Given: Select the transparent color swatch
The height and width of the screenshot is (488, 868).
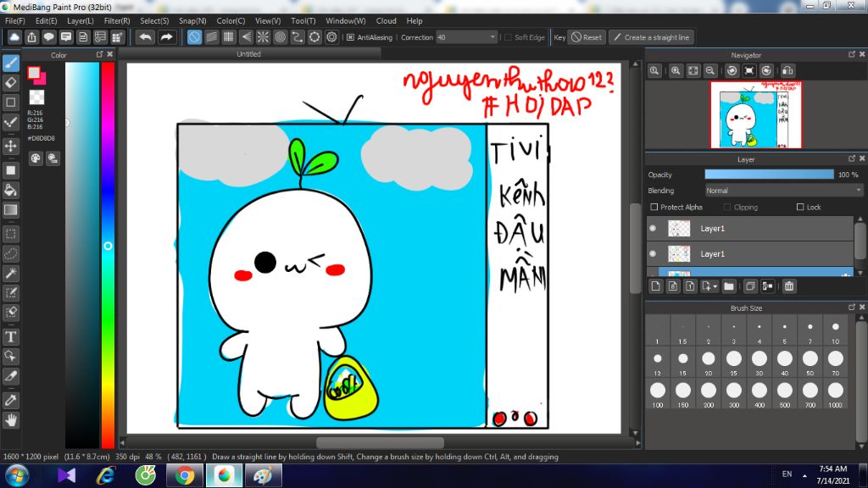Looking at the screenshot, I should 36,97.
